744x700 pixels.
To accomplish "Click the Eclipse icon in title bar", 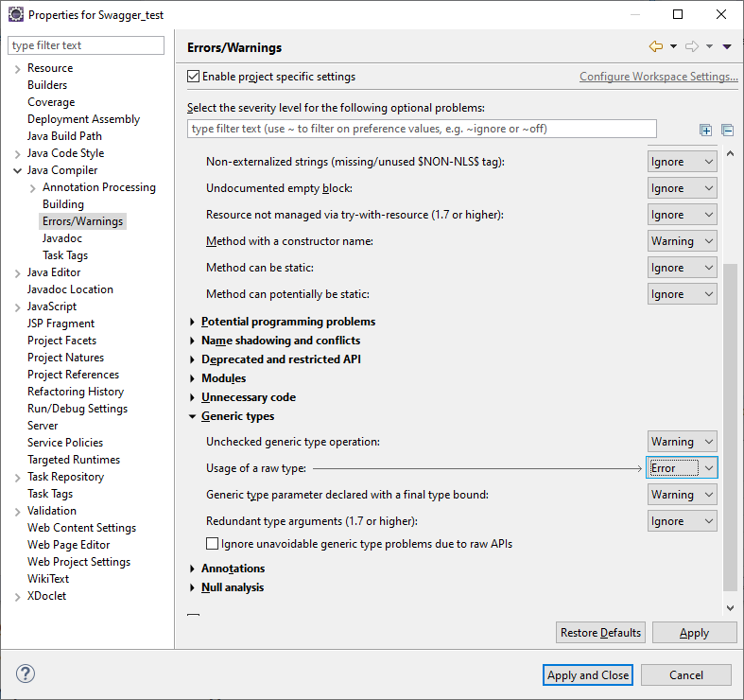I will tap(15, 15).
